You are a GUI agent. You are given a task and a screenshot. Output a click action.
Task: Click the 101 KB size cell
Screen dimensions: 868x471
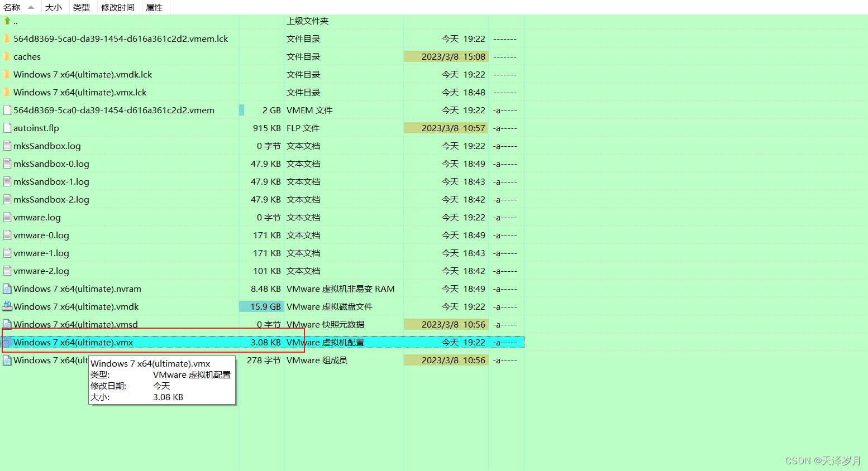tap(267, 271)
